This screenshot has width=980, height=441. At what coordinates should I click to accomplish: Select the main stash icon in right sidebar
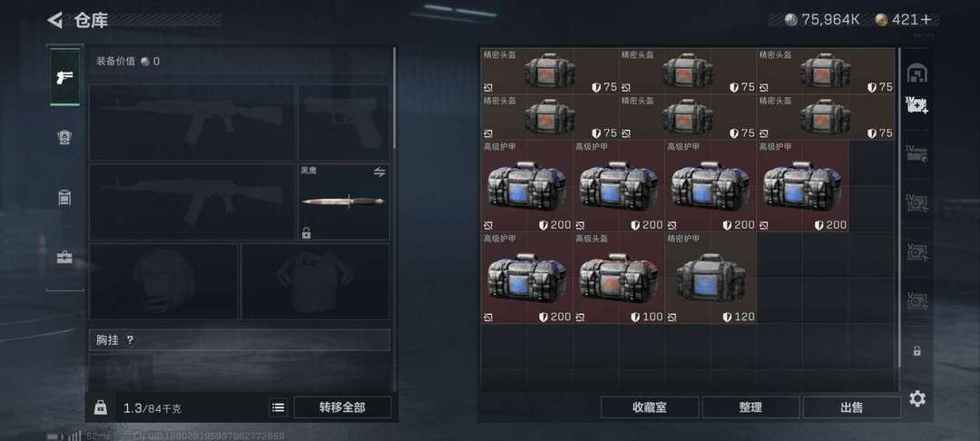coord(916,73)
